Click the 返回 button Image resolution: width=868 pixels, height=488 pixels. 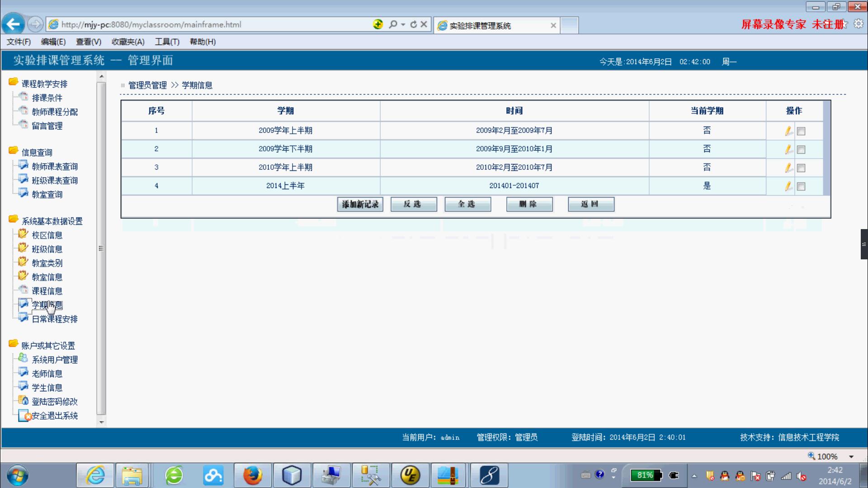click(591, 204)
